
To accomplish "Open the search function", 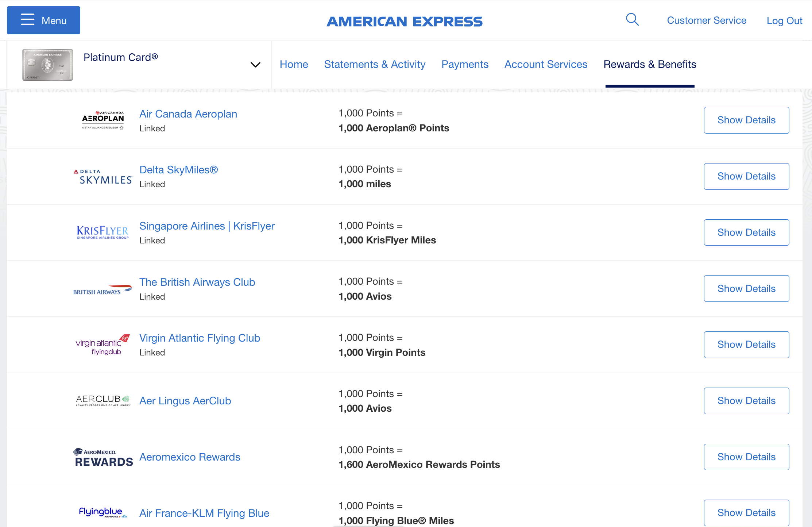I will (632, 20).
